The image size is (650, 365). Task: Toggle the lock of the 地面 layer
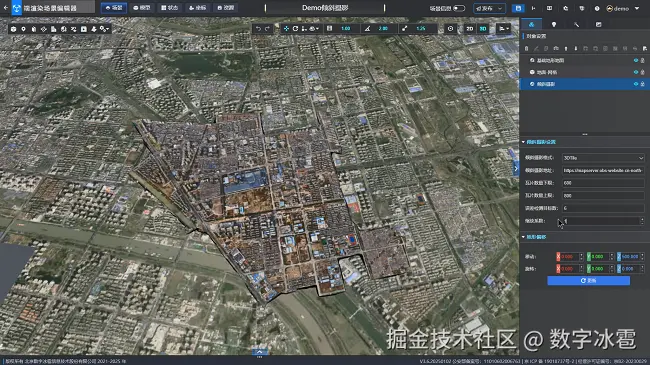click(643, 72)
